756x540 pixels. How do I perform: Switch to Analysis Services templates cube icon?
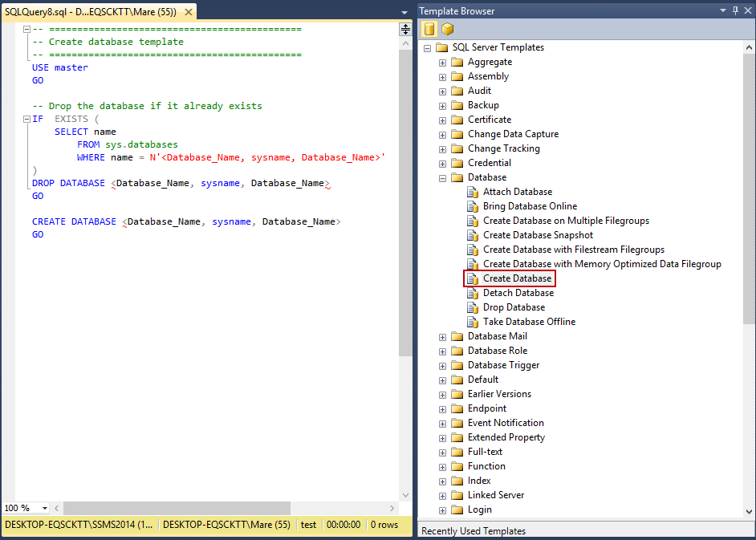pos(447,29)
